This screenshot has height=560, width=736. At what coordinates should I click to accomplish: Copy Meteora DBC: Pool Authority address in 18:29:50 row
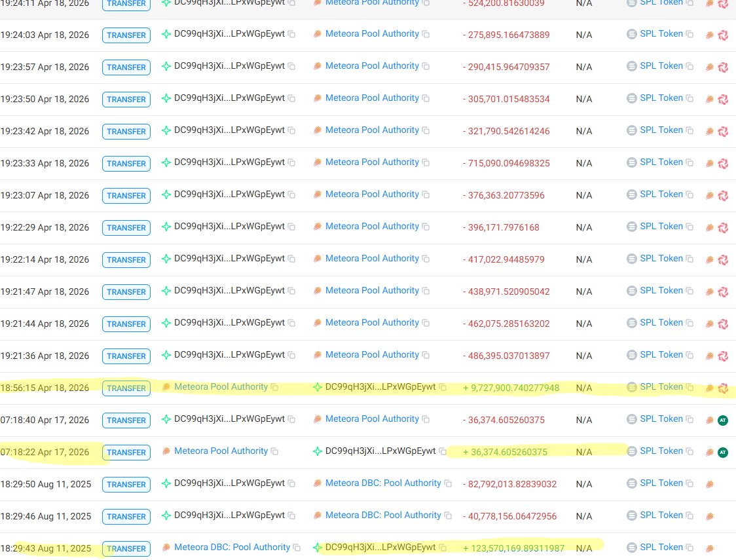click(x=448, y=483)
